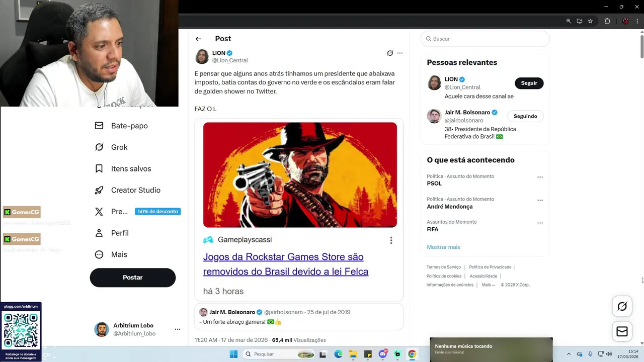Click the Postar button
The image size is (644, 362).
coord(133,278)
